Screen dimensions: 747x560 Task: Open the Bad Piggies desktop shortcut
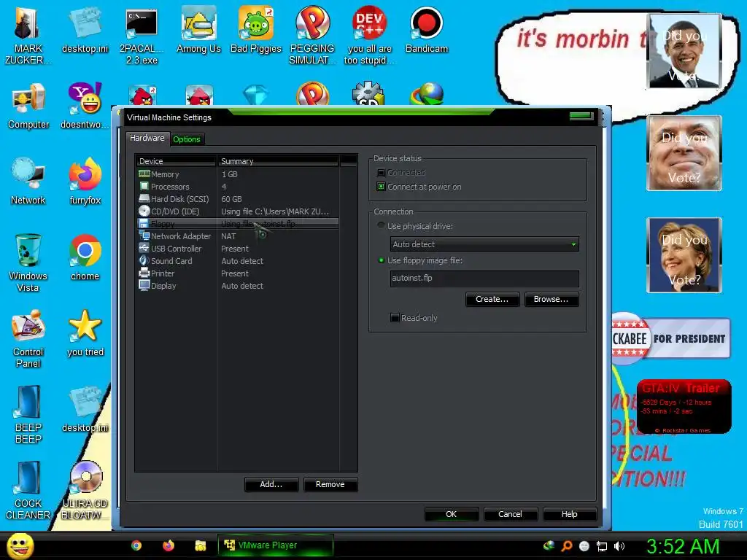(256, 30)
